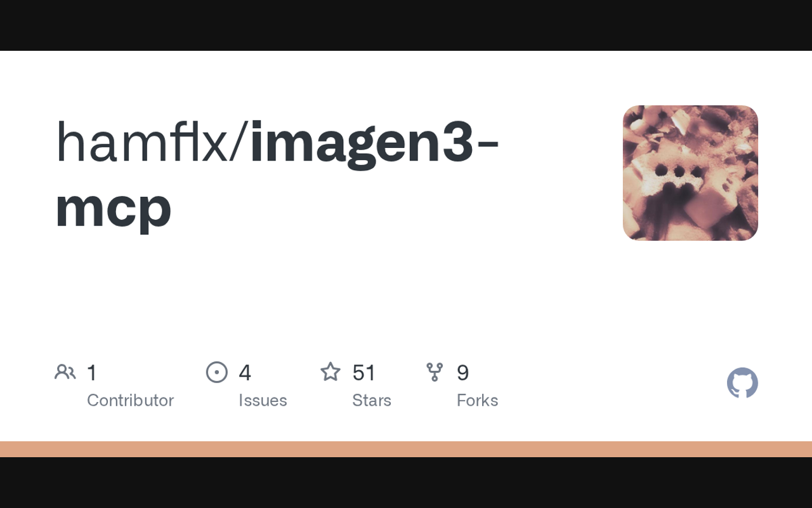Select the issues count 4
This screenshot has height=508, width=812.
tap(245, 373)
